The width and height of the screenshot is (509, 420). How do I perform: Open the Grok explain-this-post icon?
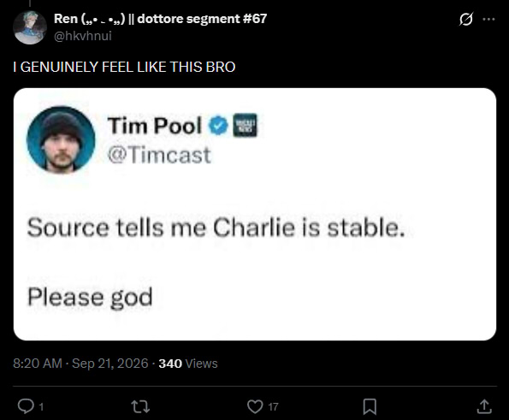tap(466, 20)
